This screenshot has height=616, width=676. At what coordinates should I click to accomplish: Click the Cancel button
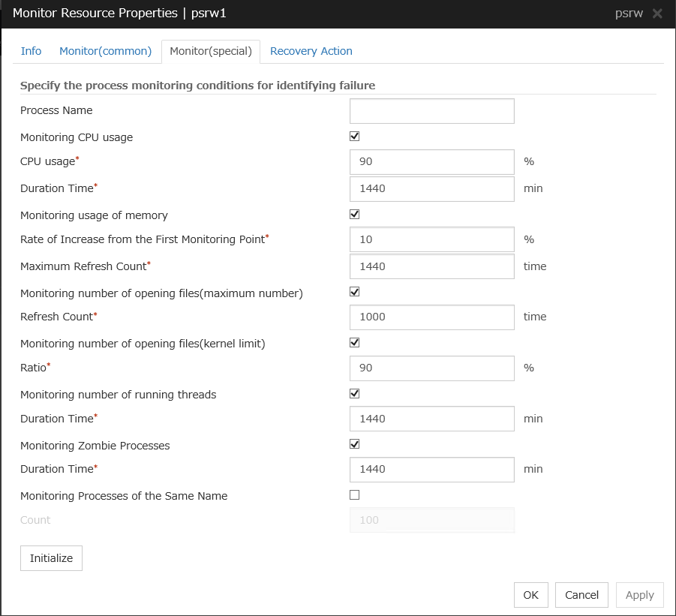pyautogui.click(x=581, y=595)
